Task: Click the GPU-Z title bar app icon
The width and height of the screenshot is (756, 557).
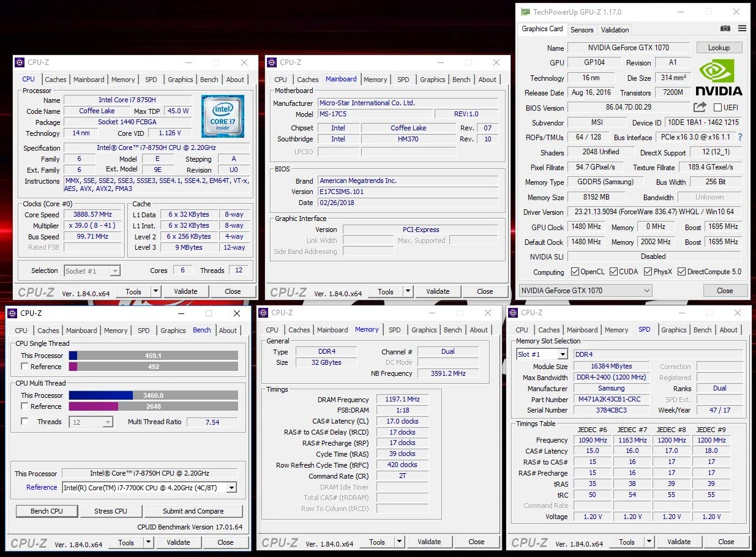Action: [x=525, y=12]
